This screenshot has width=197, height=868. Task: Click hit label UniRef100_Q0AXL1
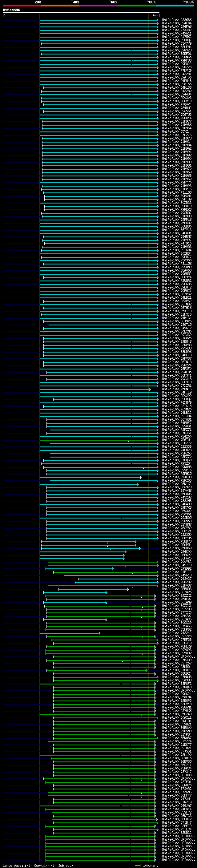tap(177, 718)
